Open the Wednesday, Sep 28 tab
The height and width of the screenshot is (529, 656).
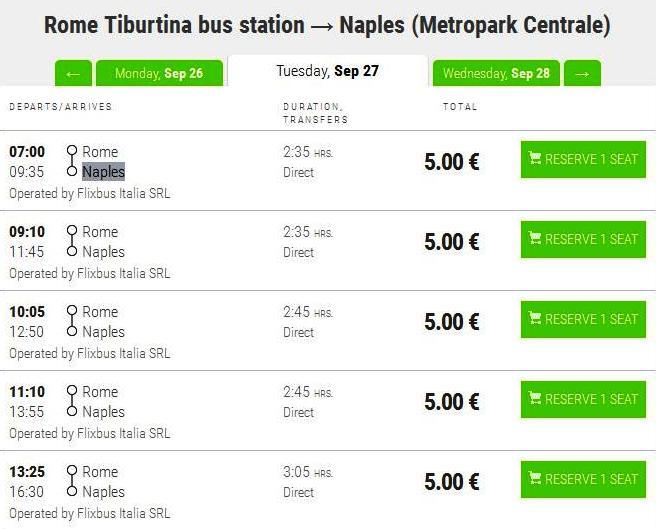click(x=496, y=74)
